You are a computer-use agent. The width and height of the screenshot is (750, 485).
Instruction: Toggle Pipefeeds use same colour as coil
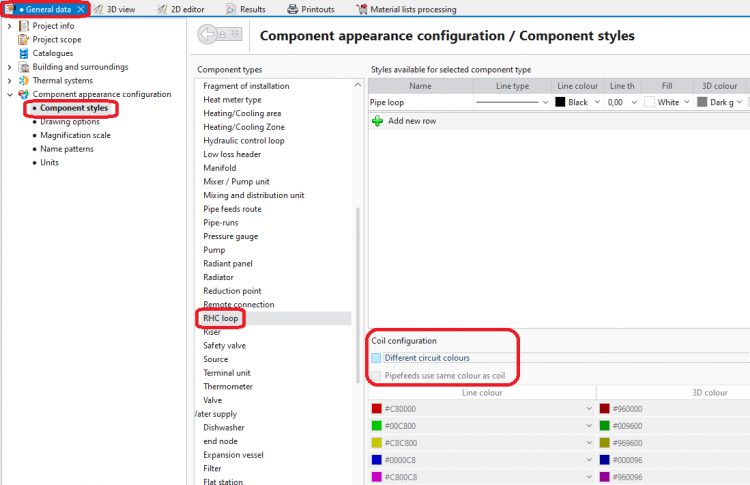(376, 376)
